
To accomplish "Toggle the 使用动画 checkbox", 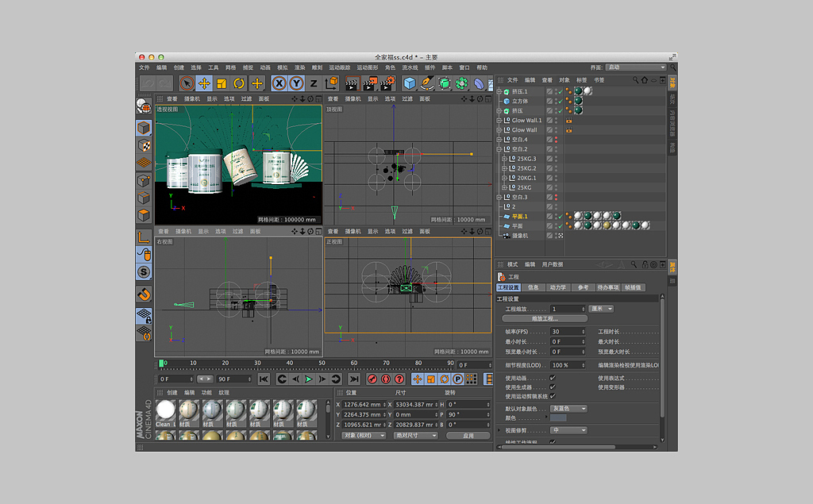I will pos(553,379).
